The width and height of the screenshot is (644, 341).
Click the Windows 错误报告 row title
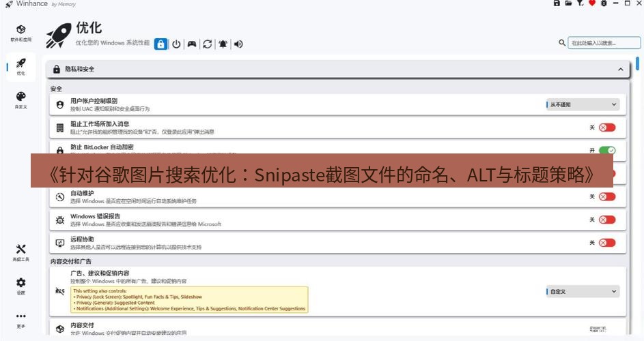pyautogui.click(x=96, y=216)
